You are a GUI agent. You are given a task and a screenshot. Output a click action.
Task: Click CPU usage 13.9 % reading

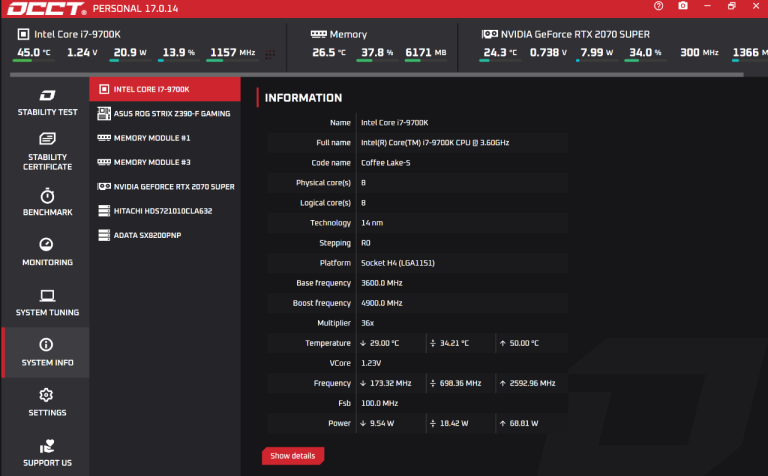pyautogui.click(x=178, y=52)
